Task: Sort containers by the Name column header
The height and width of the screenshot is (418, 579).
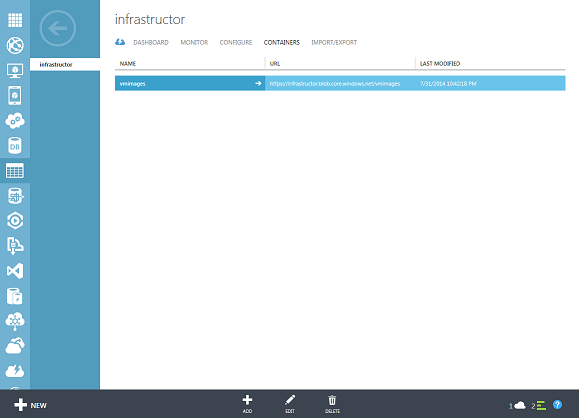Action: [x=128, y=64]
